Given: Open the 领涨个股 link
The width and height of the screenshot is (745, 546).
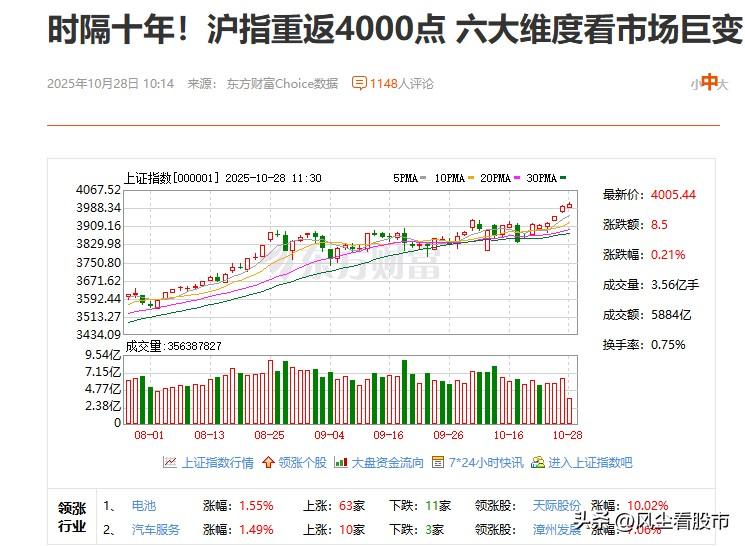Looking at the screenshot, I should coord(303,462).
